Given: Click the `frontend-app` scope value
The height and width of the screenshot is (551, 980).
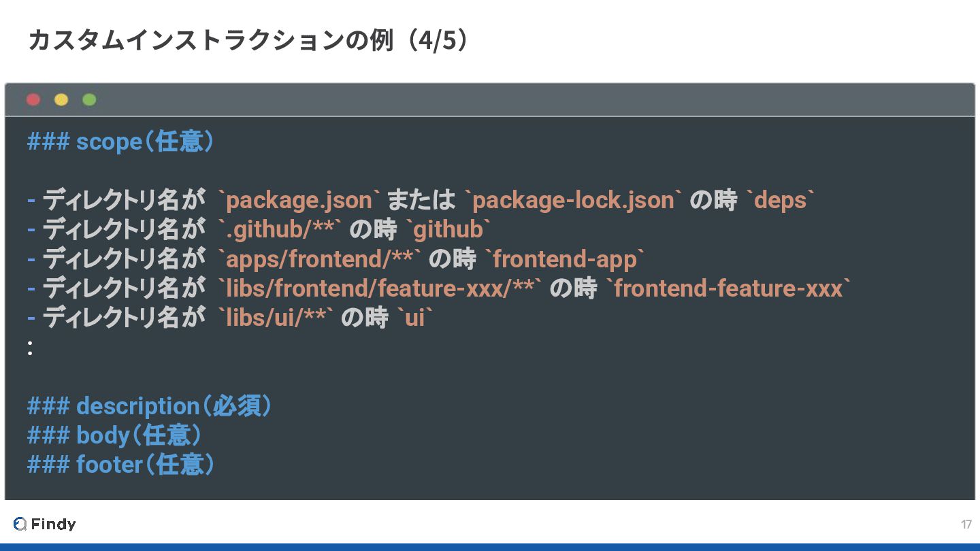Looking at the screenshot, I should pos(564,259).
